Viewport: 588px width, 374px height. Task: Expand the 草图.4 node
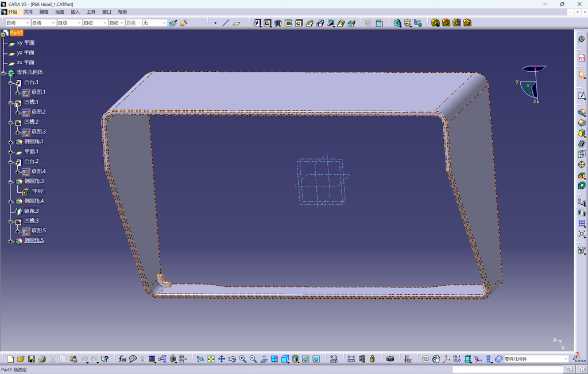(18, 172)
